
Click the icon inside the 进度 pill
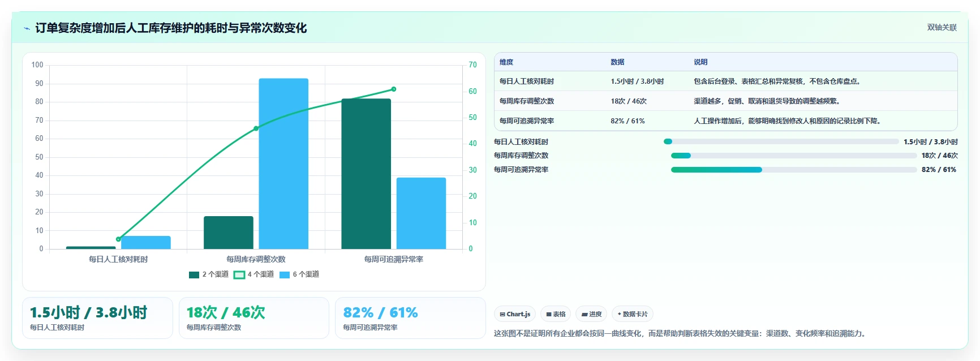click(x=584, y=315)
